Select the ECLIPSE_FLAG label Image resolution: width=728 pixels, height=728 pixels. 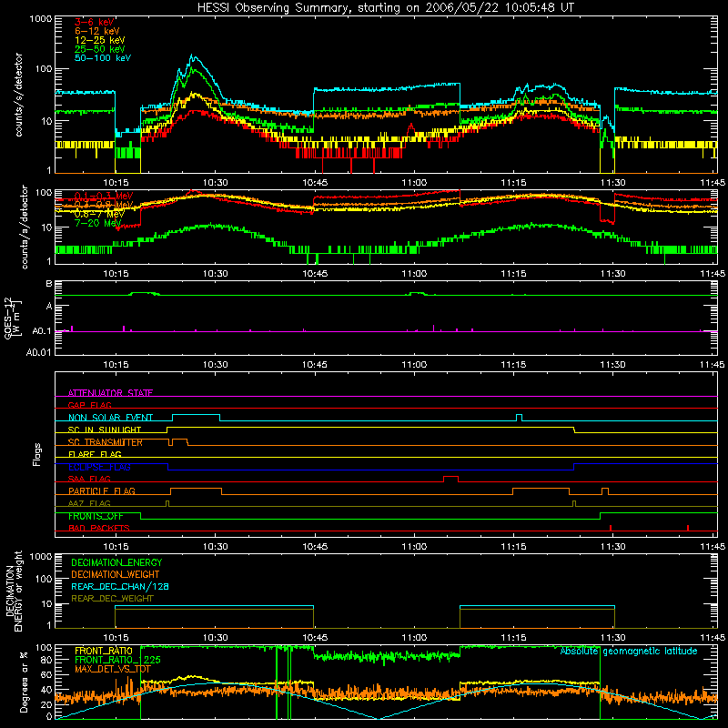click(x=99, y=467)
